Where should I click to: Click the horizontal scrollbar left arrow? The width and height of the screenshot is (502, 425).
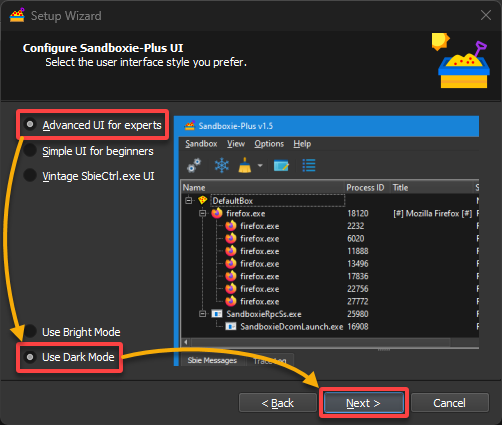point(186,342)
